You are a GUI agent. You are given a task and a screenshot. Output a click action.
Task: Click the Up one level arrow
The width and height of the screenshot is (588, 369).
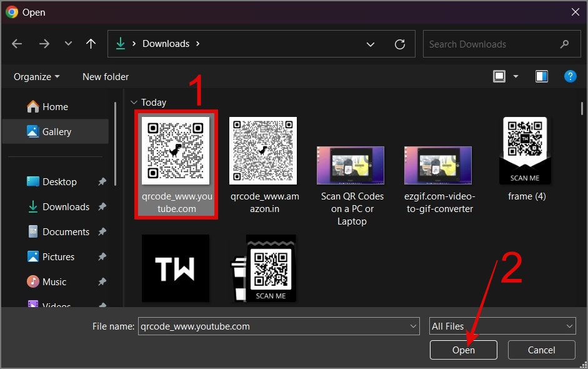tap(91, 44)
